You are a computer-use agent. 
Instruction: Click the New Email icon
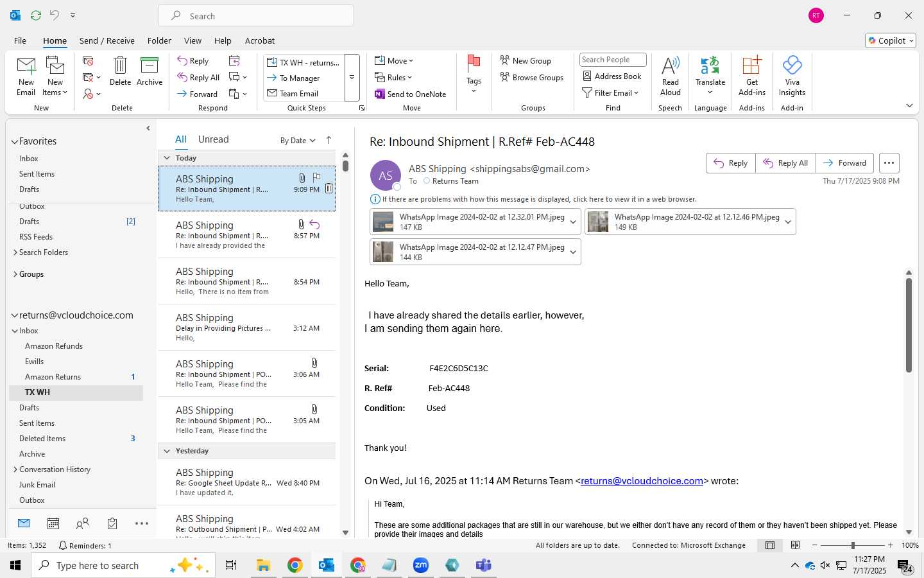(26, 76)
